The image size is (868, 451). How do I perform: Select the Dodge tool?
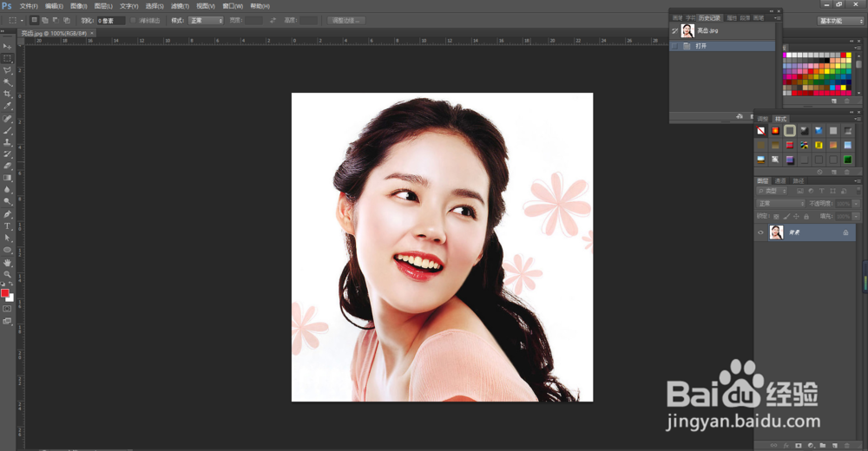tap(7, 201)
